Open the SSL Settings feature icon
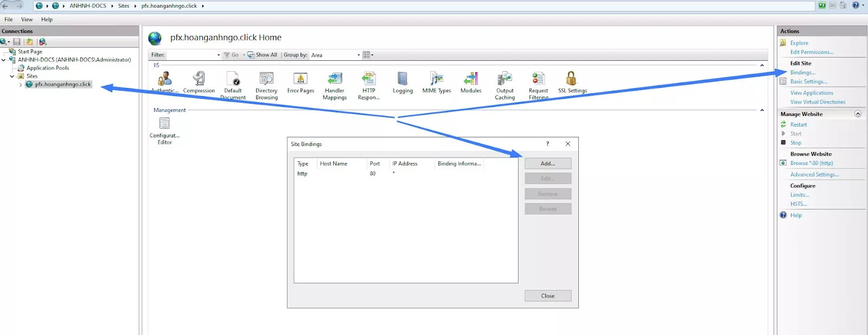Viewport: 868px width, 335px height. coord(571,79)
